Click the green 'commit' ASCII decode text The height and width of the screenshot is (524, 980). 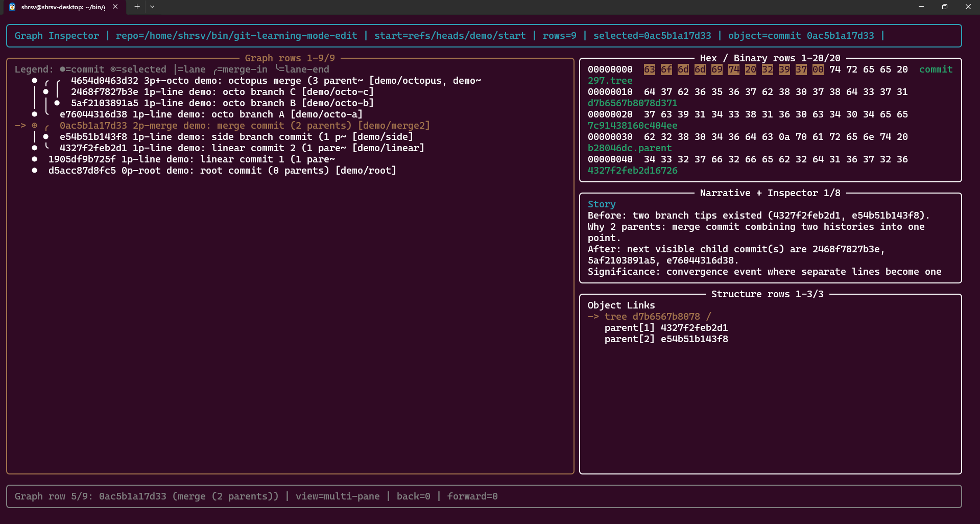tap(936, 69)
